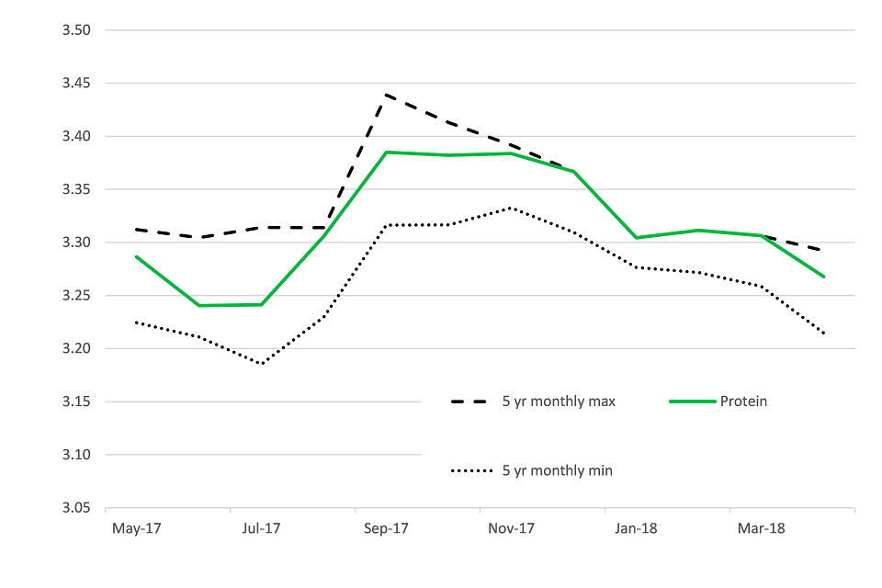Image resolution: width=882 pixels, height=588 pixels.
Task: Click the dashed legend line sample
Action: pos(471,401)
